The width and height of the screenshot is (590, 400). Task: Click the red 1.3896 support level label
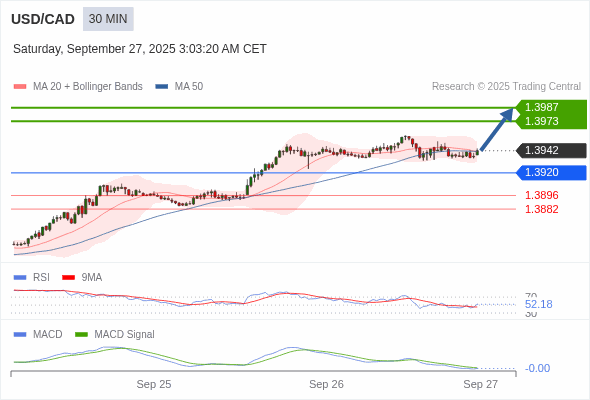point(541,195)
